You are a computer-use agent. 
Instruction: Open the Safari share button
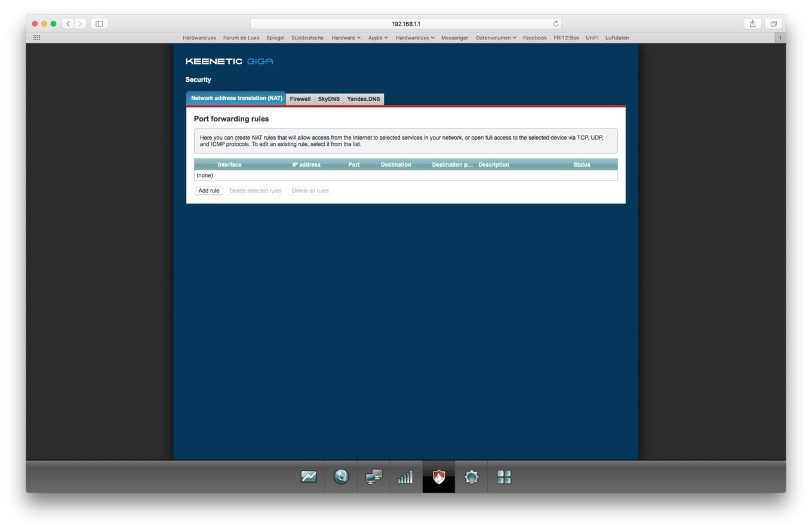pyautogui.click(x=752, y=24)
